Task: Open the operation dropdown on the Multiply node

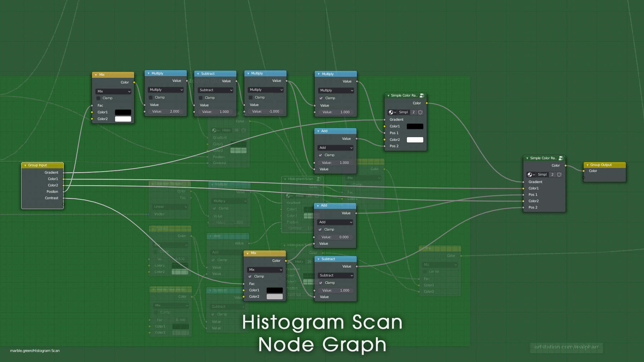Action: [165, 90]
